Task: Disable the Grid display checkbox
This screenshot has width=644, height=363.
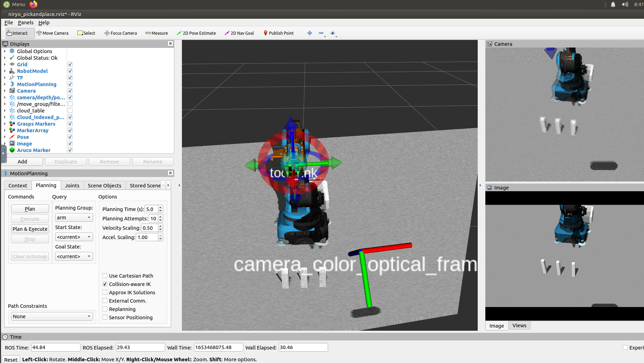Action: click(x=70, y=65)
